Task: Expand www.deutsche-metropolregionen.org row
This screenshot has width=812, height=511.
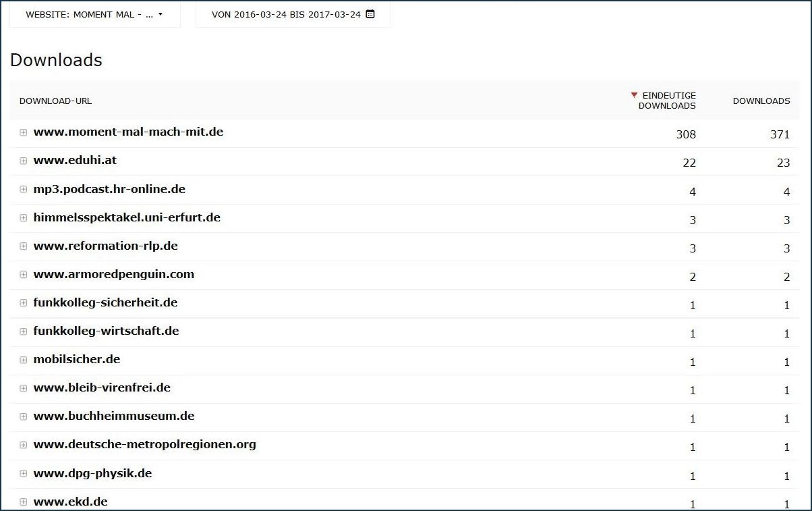Action: [24, 445]
